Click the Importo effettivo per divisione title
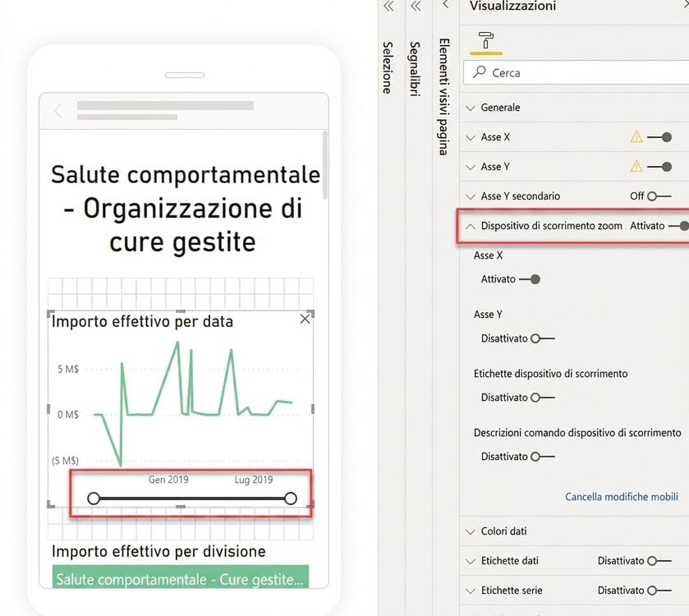The image size is (689, 616). pos(158,551)
